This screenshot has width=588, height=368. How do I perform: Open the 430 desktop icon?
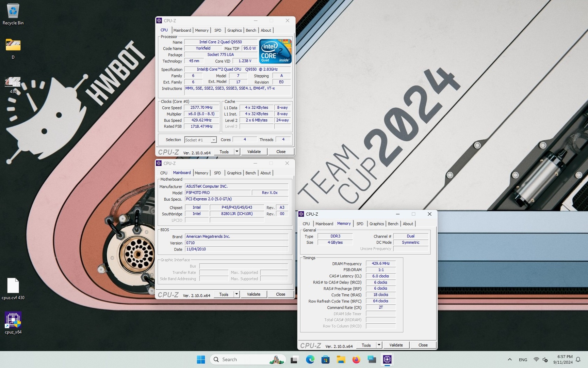(x=13, y=85)
